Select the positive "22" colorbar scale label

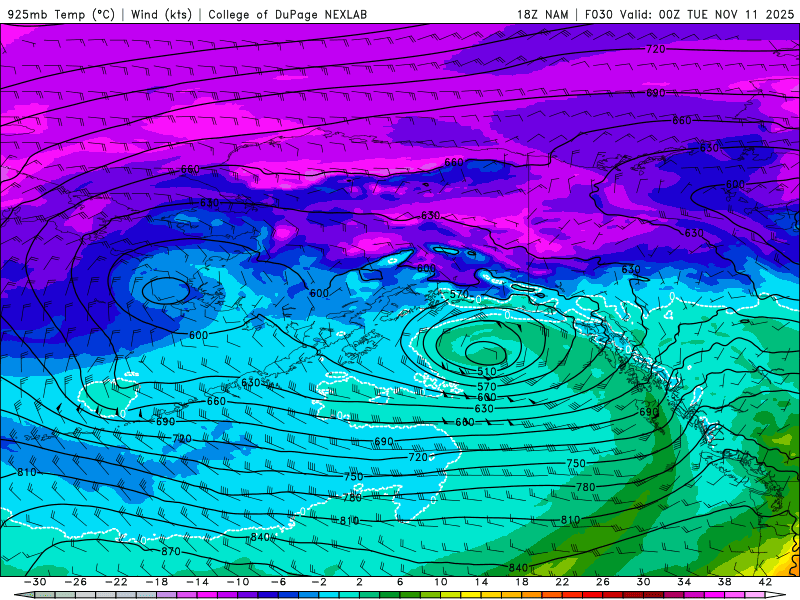coord(562,582)
